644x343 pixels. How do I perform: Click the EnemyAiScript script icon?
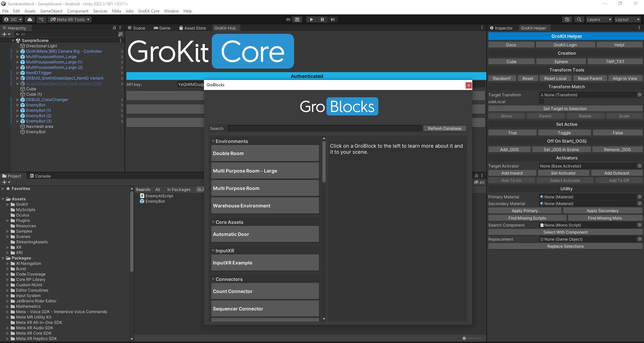click(x=142, y=196)
